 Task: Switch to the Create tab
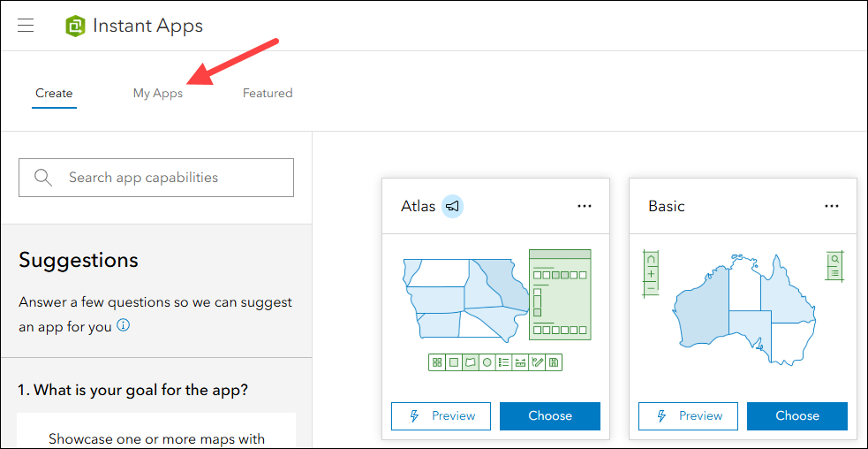click(54, 93)
